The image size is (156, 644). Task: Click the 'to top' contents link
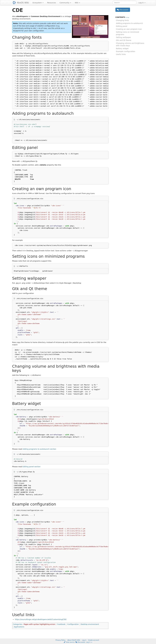click(127, 17)
